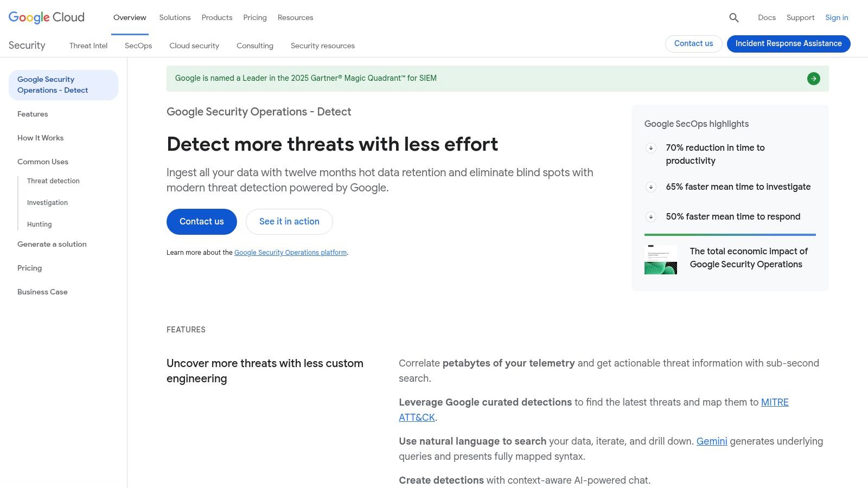This screenshot has width=868, height=488.
Task: Open the Consulting submenu
Action: 255,46
